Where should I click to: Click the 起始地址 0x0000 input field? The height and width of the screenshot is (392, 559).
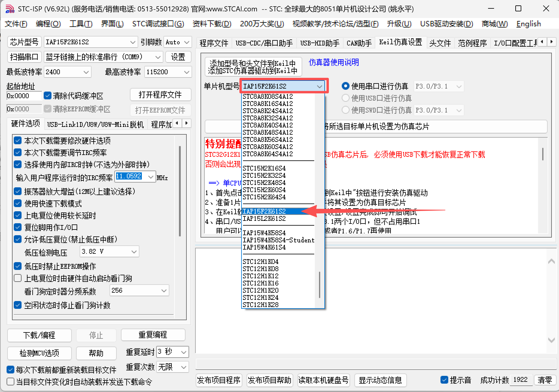pyautogui.click(x=24, y=96)
